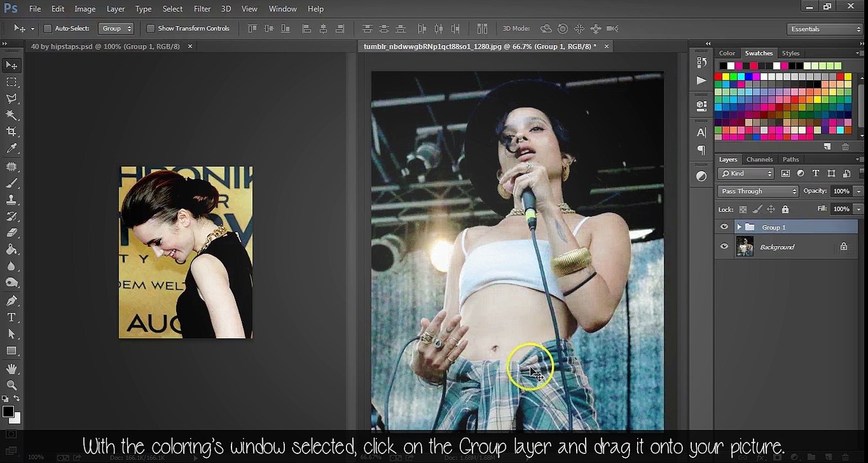Toggle lock position
This screenshot has height=463, width=868.
771,210
